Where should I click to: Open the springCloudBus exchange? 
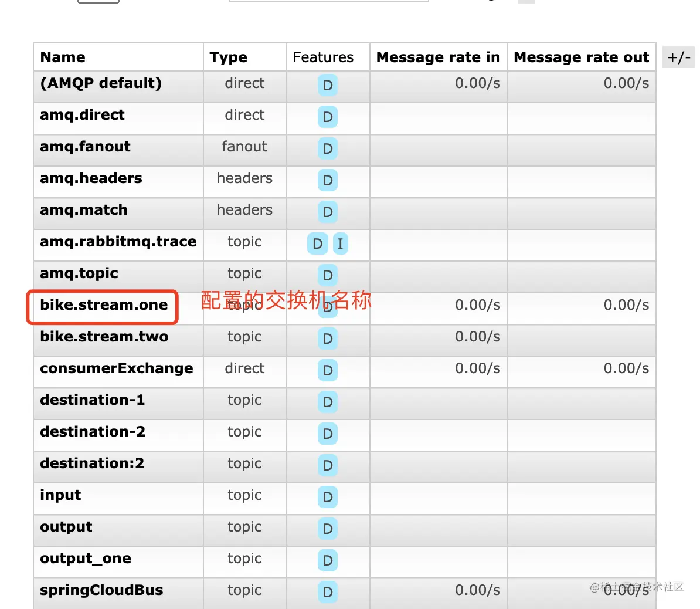101,590
